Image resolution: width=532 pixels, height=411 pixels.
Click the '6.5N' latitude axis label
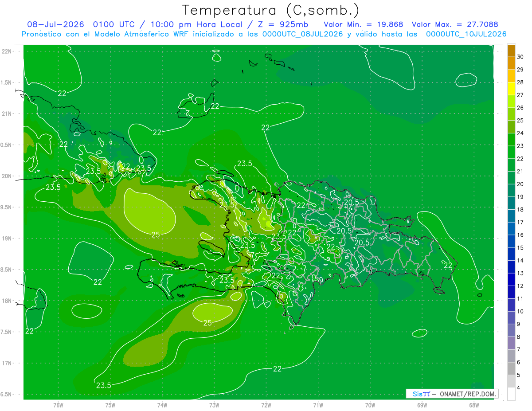(x=7, y=394)
